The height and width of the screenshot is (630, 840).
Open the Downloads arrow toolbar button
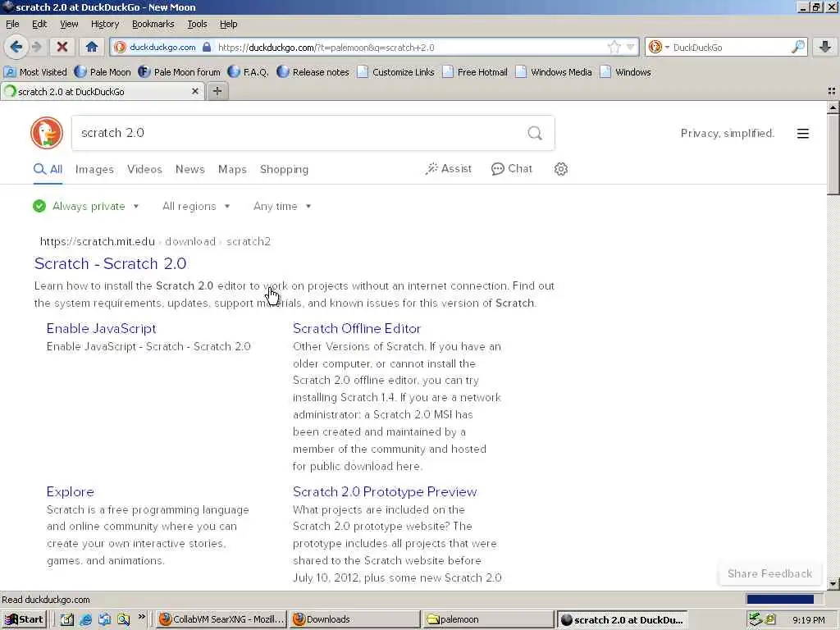(x=825, y=47)
